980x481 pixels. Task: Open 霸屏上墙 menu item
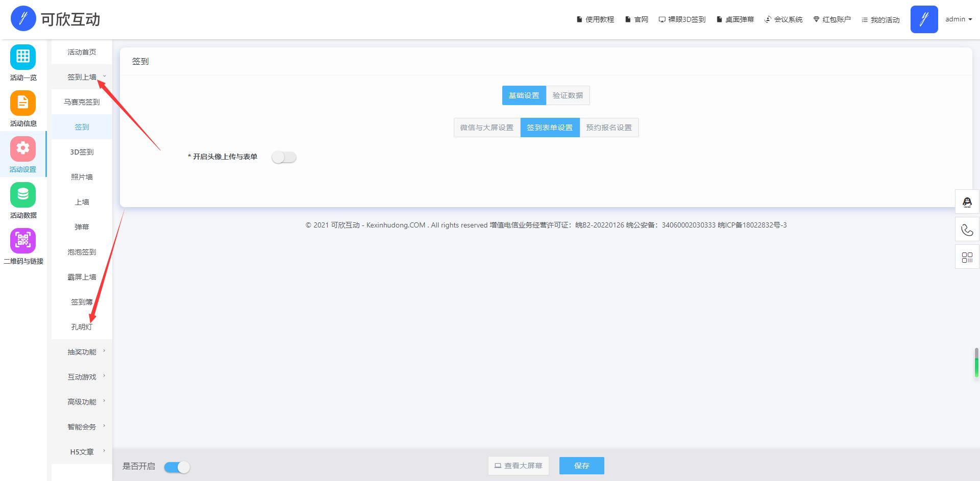[82, 277]
